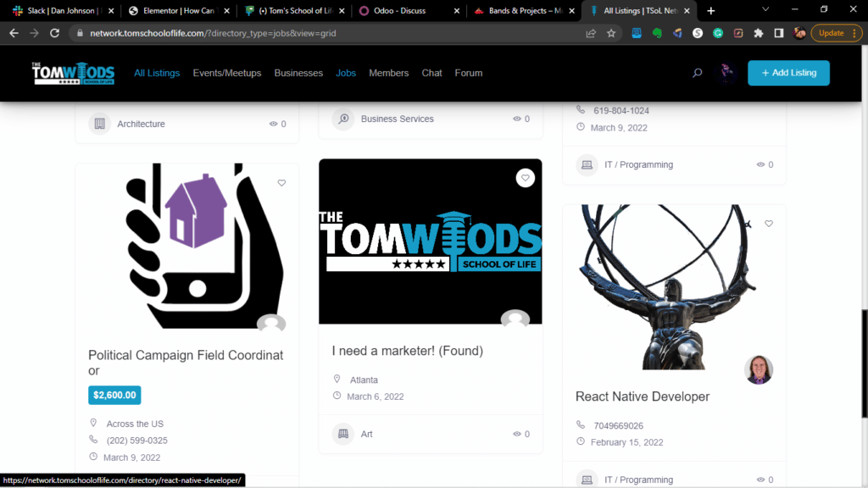Image resolution: width=868 pixels, height=488 pixels.
Task: Click the Architecture category icon
Action: (100, 124)
